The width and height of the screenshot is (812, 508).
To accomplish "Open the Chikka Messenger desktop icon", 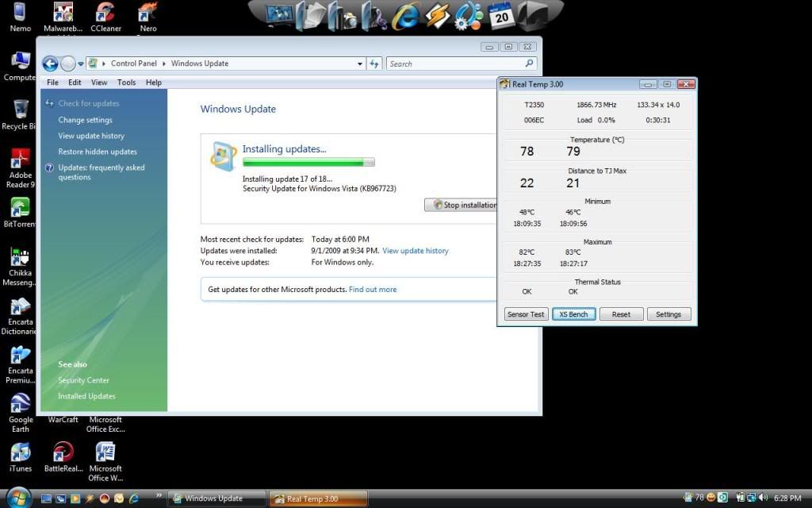I will [x=20, y=267].
